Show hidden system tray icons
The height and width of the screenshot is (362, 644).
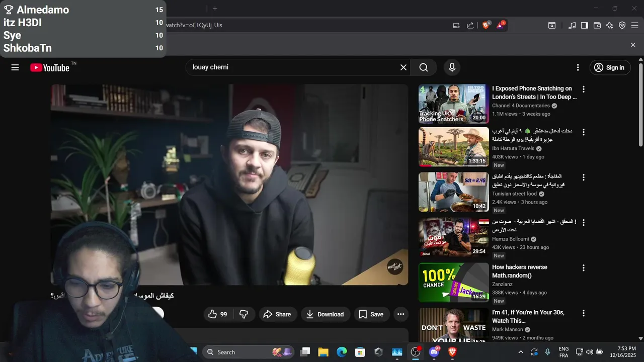(521, 352)
